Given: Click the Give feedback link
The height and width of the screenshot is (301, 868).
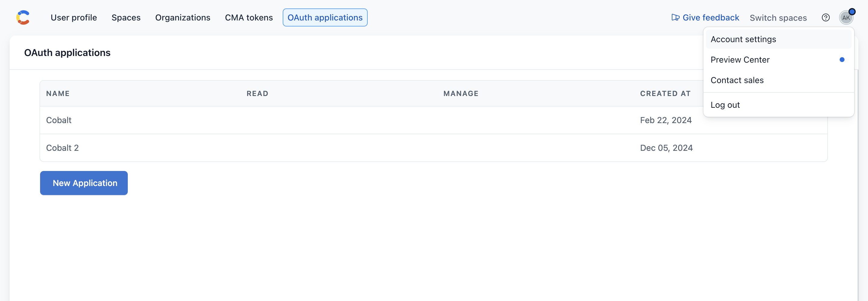Looking at the screenshot, I should (x=710, y=17).
